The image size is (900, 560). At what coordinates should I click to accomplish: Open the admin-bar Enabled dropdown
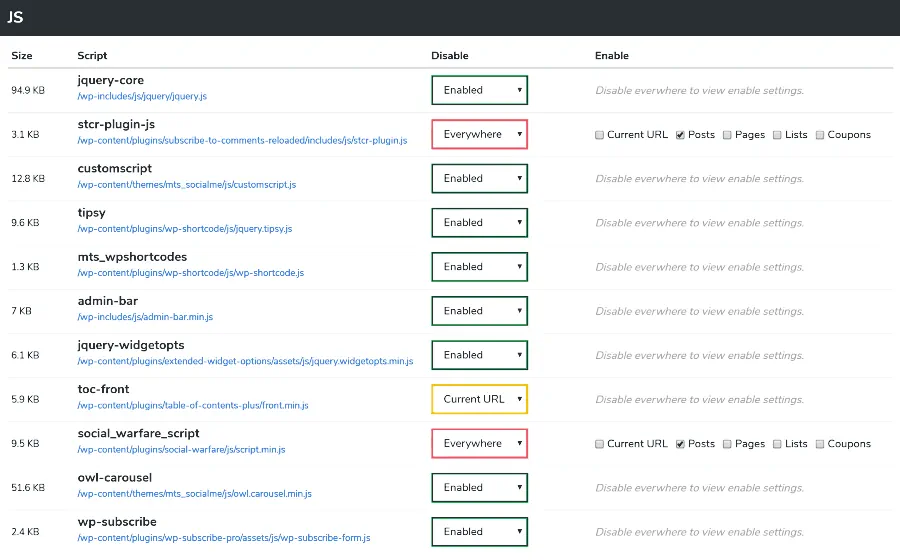point(479,311)
